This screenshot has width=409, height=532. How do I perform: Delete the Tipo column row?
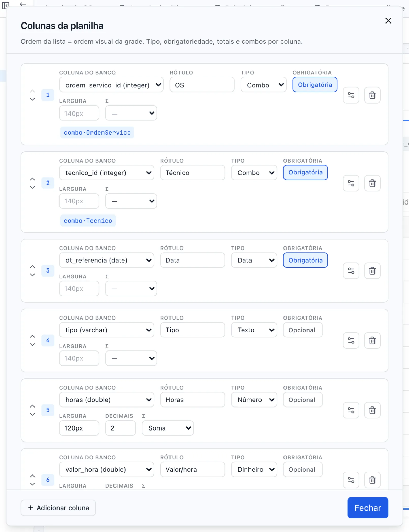pos(372,341)
